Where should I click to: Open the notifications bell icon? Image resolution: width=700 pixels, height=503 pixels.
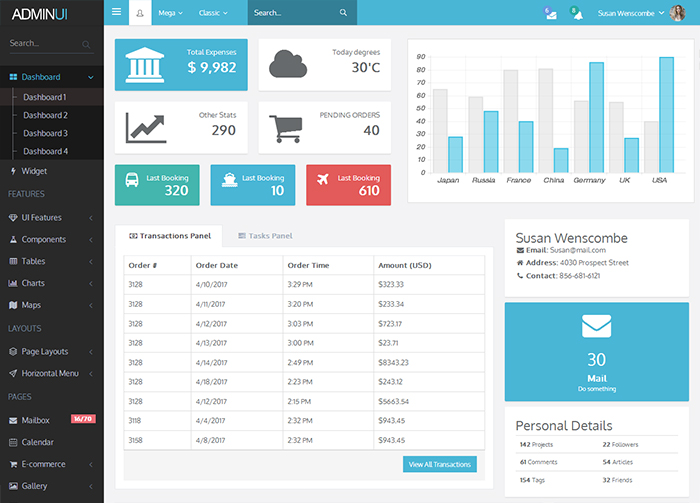click(x=575, y=12)
